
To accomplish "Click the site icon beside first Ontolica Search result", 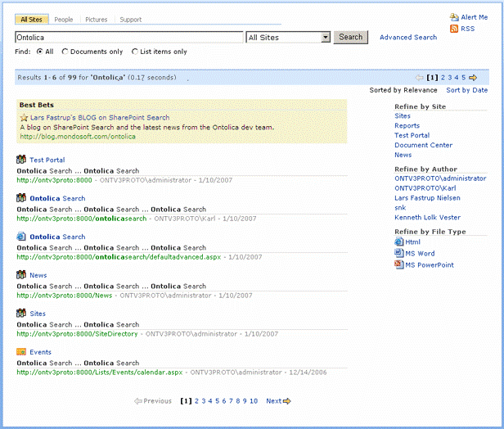I will click(x=21, y=197).
